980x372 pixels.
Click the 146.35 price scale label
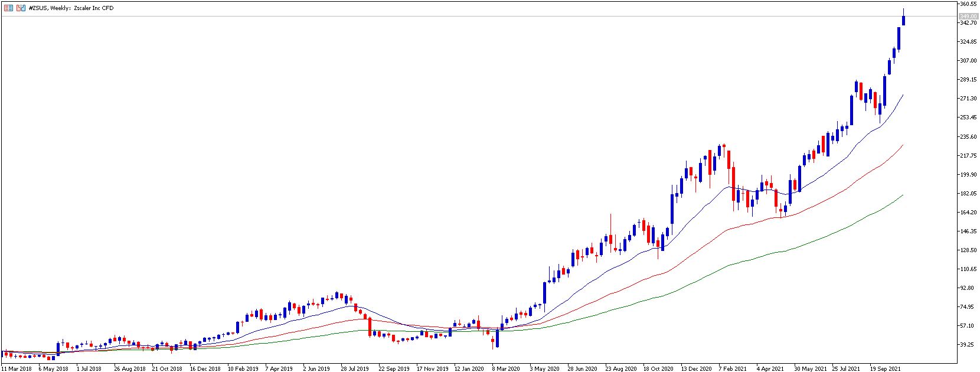[968, 231]
